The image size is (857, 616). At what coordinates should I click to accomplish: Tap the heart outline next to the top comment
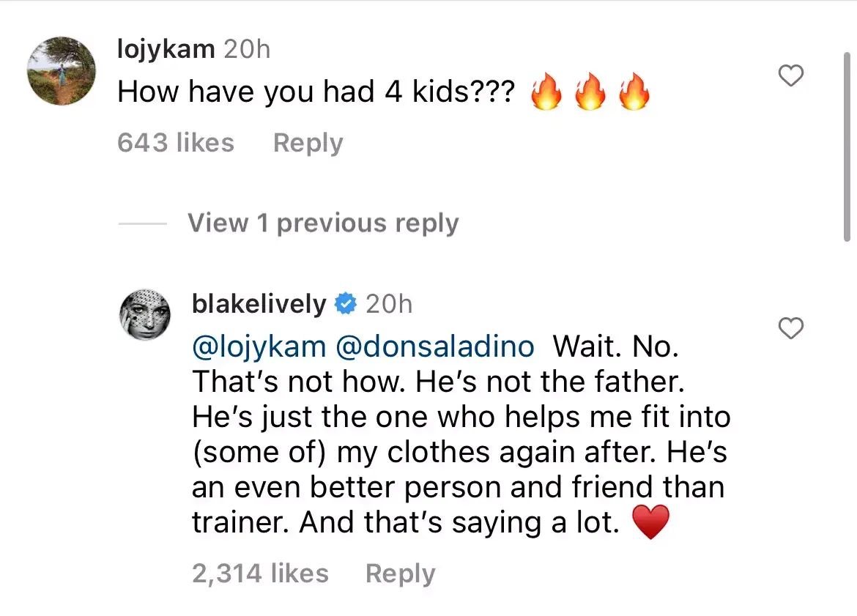790,75
